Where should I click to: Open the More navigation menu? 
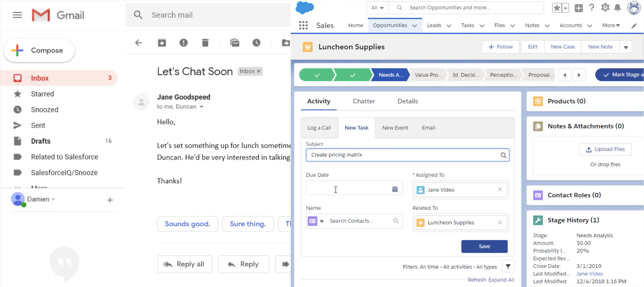[611, 25]
